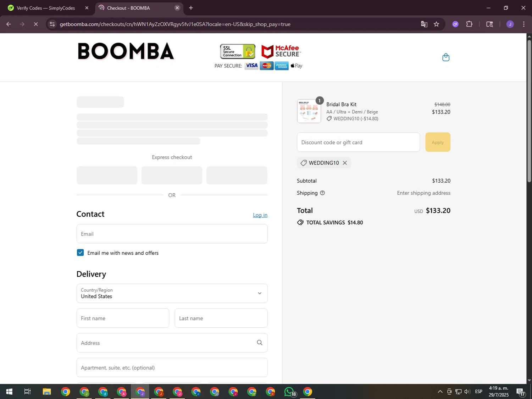Close the Checkout BOOMBA tab

coord(177,8)
